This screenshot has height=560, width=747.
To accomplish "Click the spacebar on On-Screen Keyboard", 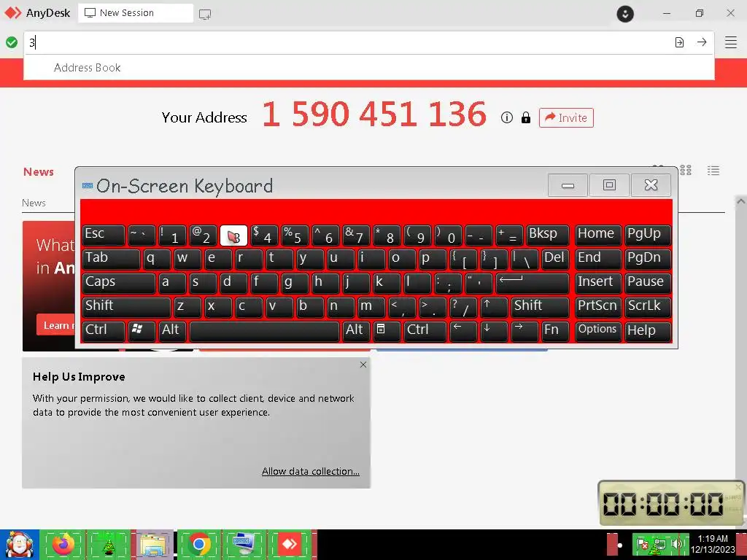I will [x=264, y=331].
